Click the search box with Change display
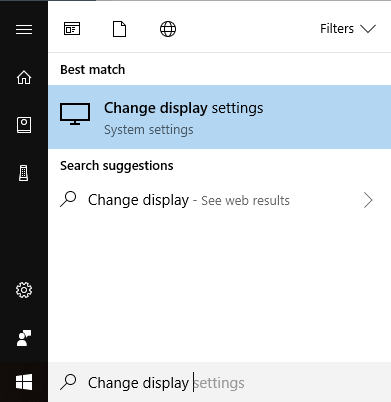 (220, 382)
